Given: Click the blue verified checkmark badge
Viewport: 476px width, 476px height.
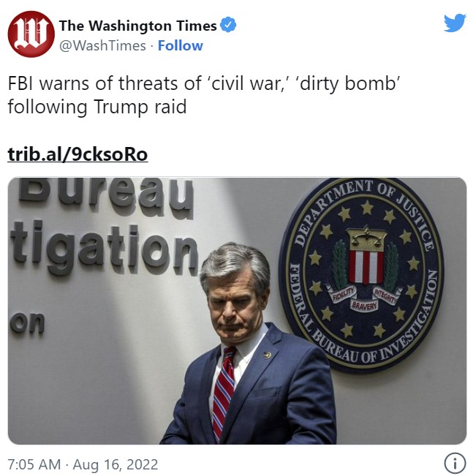Looking at the screenshot, I should [x=228, y=25].
